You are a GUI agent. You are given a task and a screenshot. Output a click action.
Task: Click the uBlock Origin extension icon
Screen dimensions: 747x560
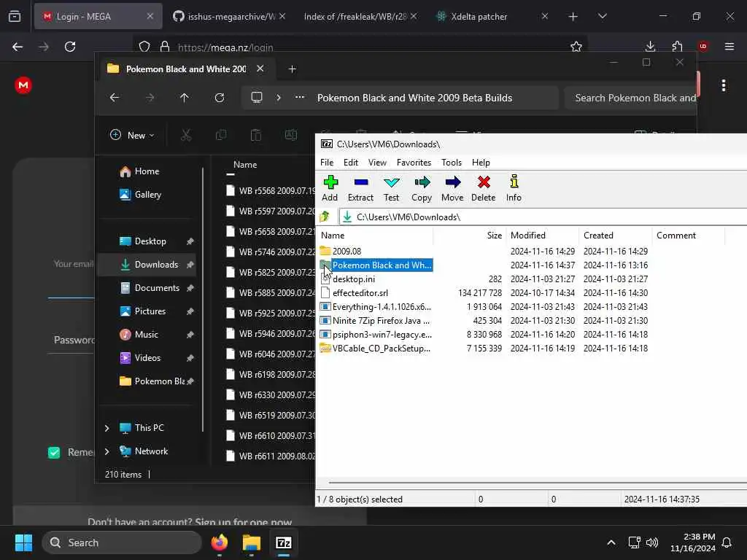pos(703,47)
